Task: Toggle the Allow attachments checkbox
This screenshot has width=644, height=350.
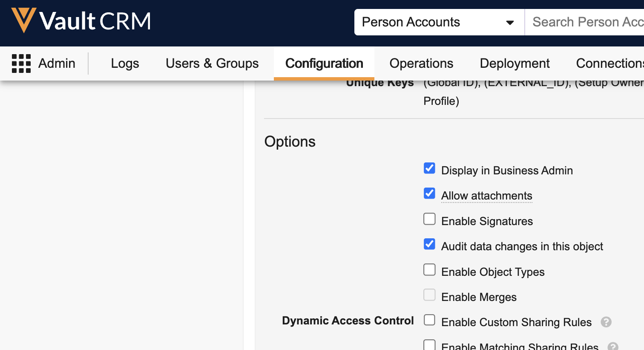Action: tap(429, 194)
